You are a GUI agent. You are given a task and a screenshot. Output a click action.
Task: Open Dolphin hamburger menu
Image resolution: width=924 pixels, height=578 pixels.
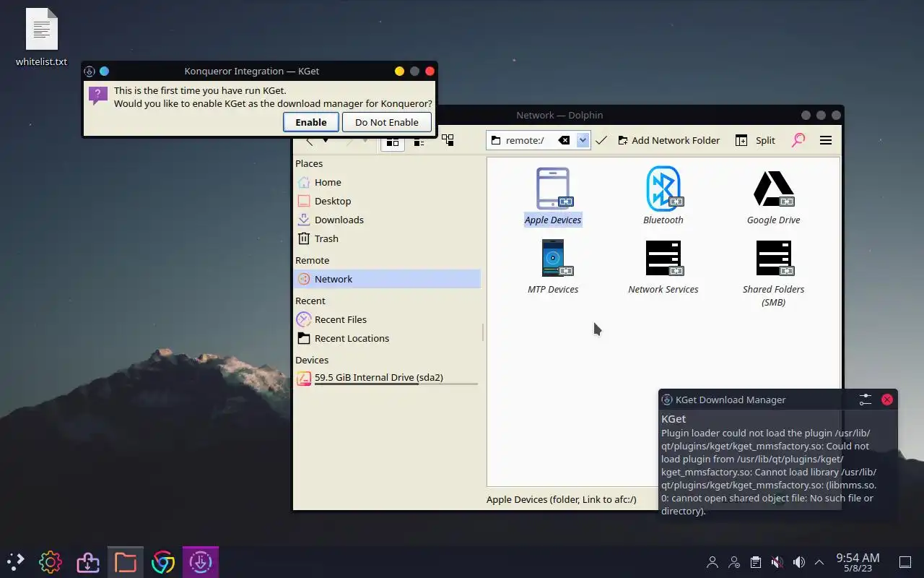(826, 140)
